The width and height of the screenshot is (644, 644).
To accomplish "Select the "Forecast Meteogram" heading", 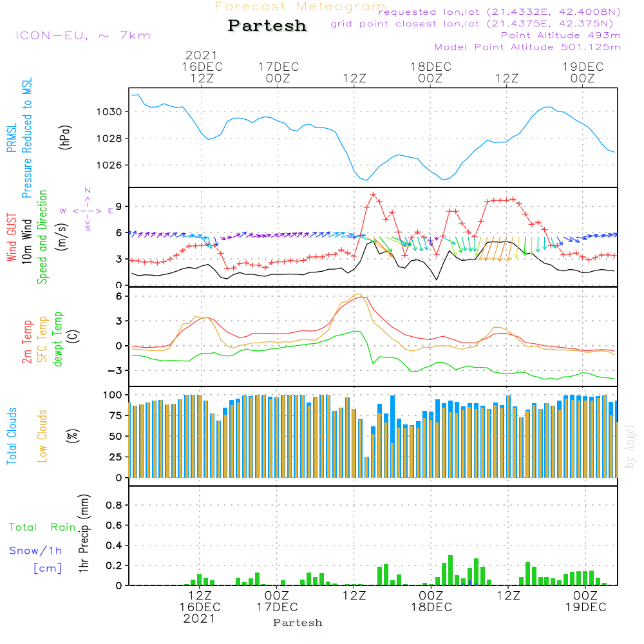I will pos(300,6).
